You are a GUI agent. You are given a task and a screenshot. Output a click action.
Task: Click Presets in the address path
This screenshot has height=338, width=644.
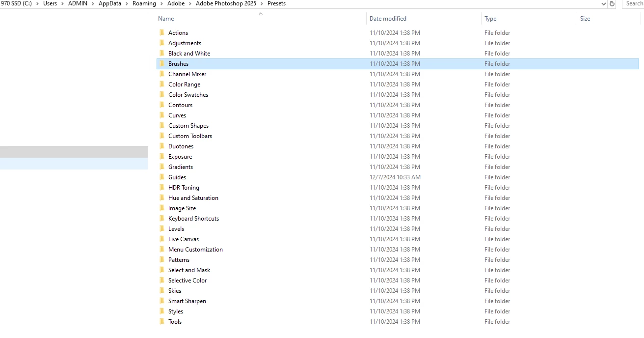coord(276,3)
